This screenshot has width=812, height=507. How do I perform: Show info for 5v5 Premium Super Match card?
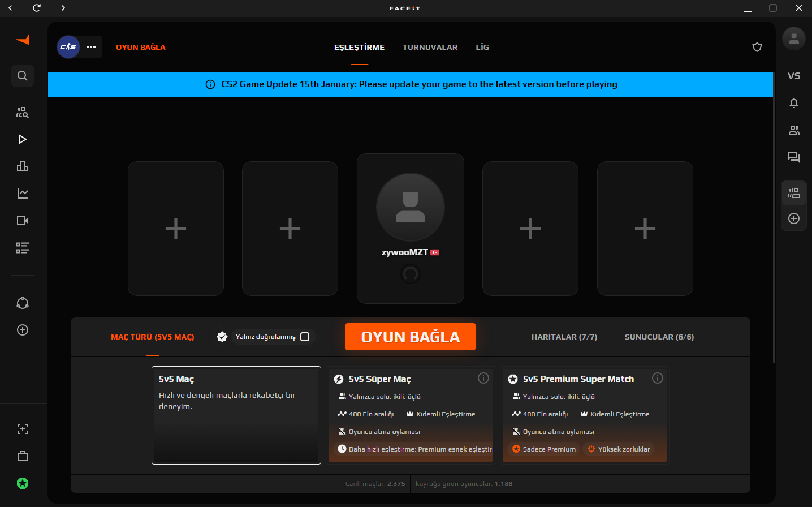tap(658, 378)
